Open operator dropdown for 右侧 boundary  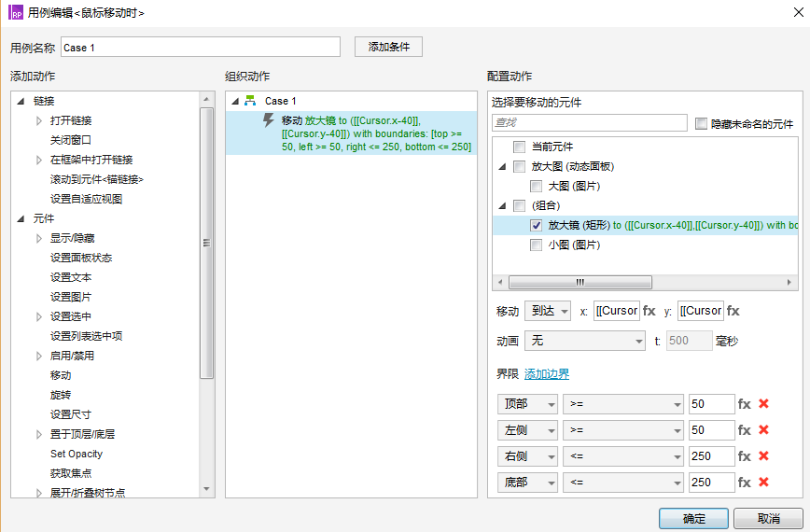coord(623,456)
